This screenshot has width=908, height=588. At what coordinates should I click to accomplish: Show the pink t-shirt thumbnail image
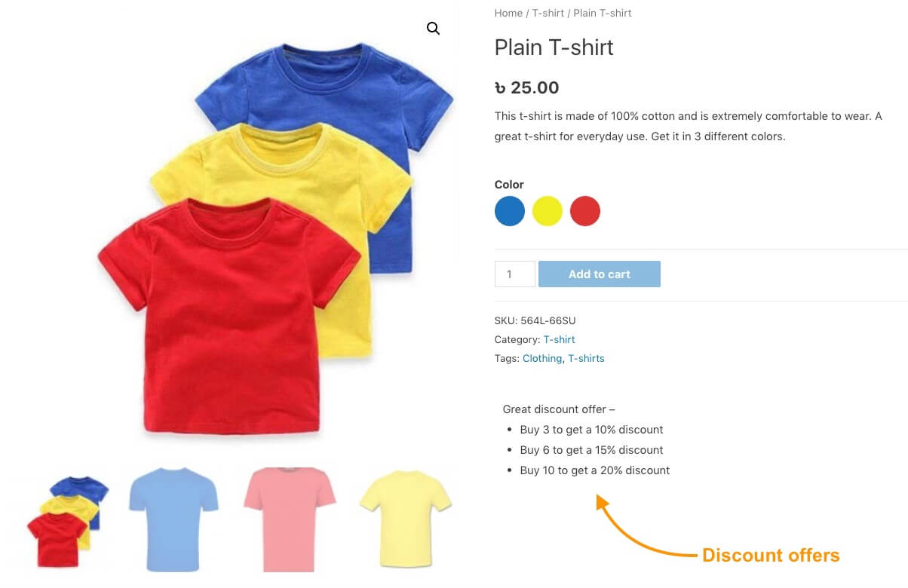tap(289, 520)
